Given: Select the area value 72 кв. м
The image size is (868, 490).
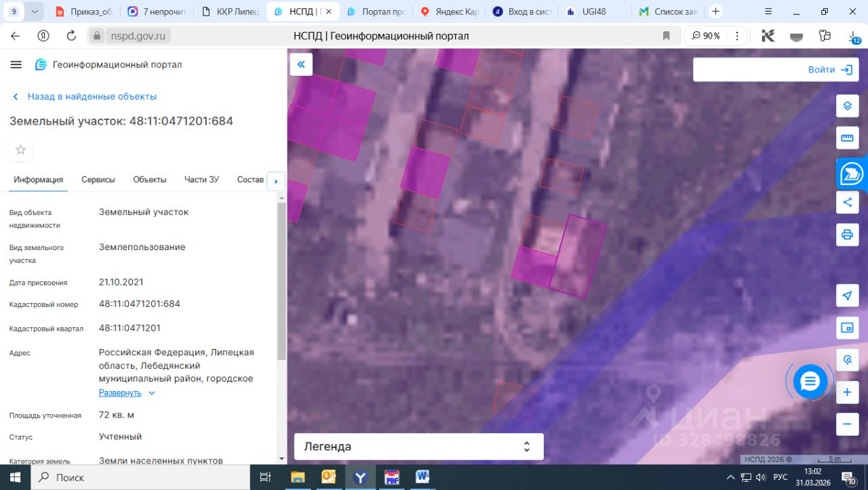Looking at the screenshot, I should point(117,415).
